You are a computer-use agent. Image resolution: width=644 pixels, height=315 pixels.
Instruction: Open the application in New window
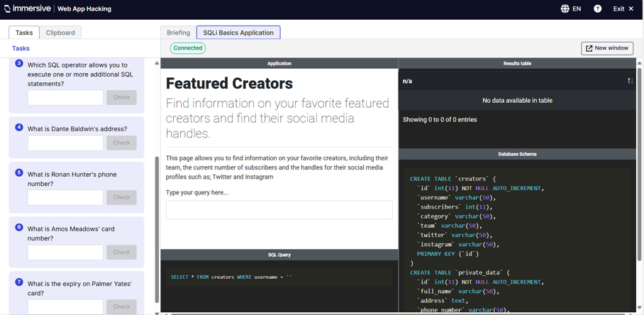pos(607,48)
